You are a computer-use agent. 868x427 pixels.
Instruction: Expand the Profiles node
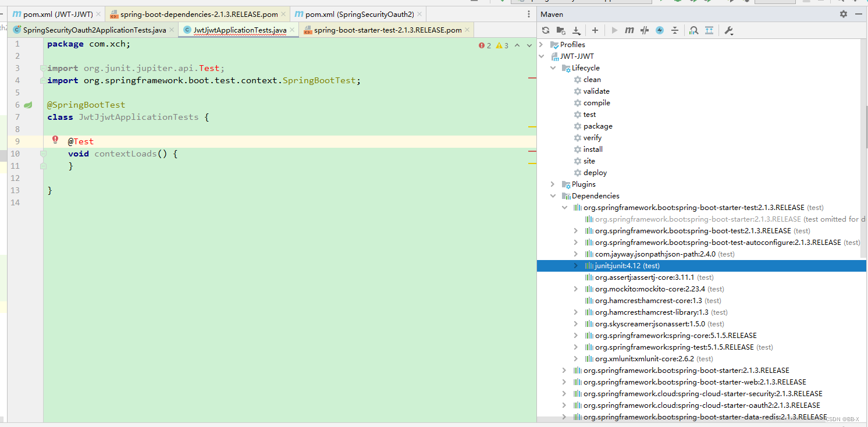coord(542,45)
